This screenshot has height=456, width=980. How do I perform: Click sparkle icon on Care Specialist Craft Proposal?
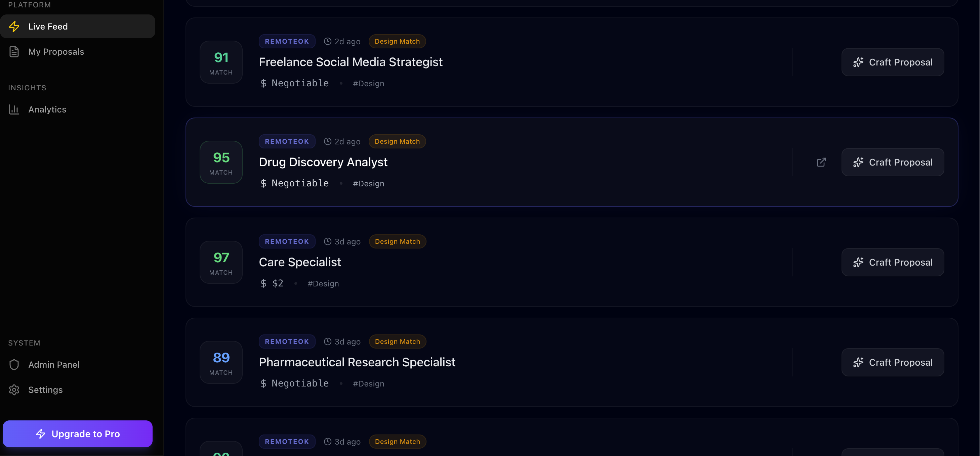click(858, 262)
